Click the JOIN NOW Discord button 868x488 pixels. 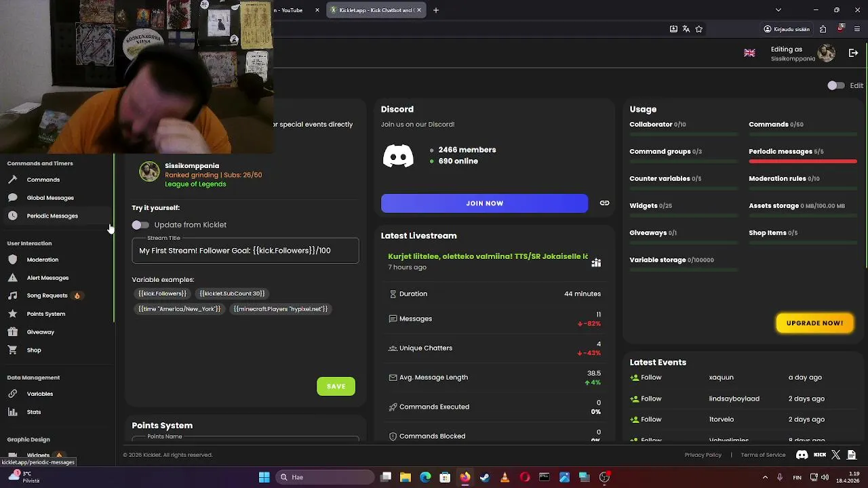point(484,203)
